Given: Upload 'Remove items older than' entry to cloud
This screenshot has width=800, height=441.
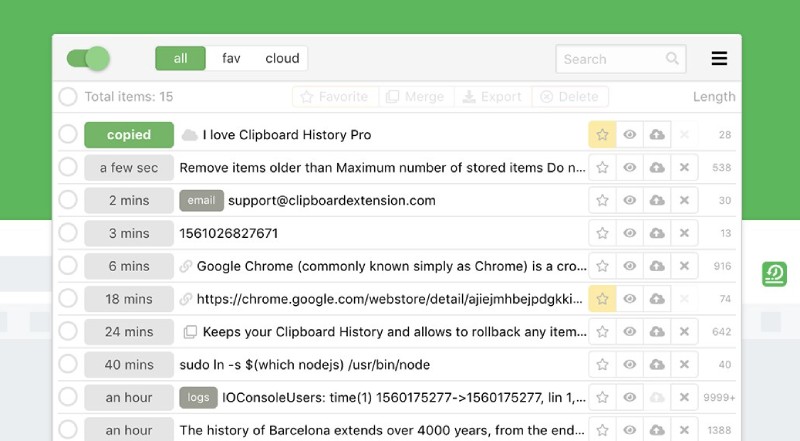Looking at the screenshot, I should pos(657,167).
